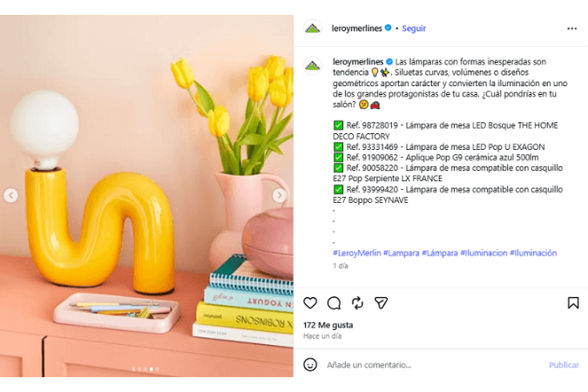Save post with bookmark icon
588x392 pixels.
pos(573,303)
